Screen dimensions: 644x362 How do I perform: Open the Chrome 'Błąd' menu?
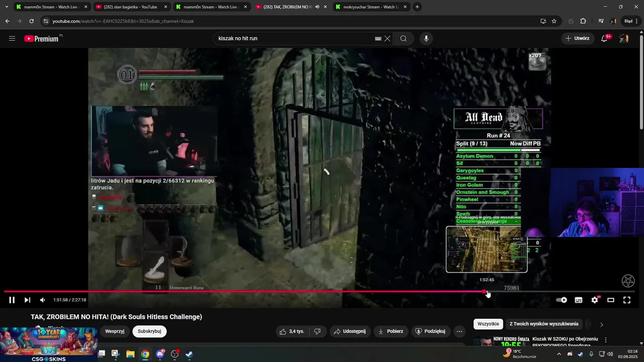(x=631, y=21)
